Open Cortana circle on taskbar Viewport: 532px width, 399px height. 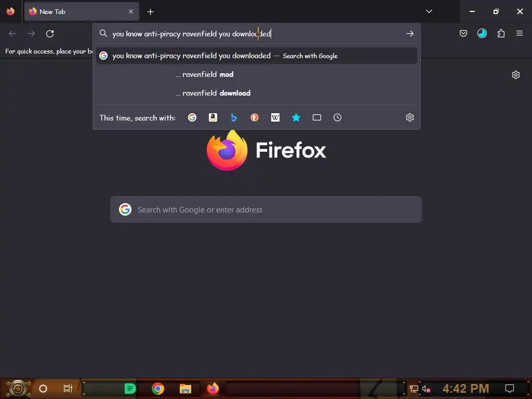click(43, 389)
